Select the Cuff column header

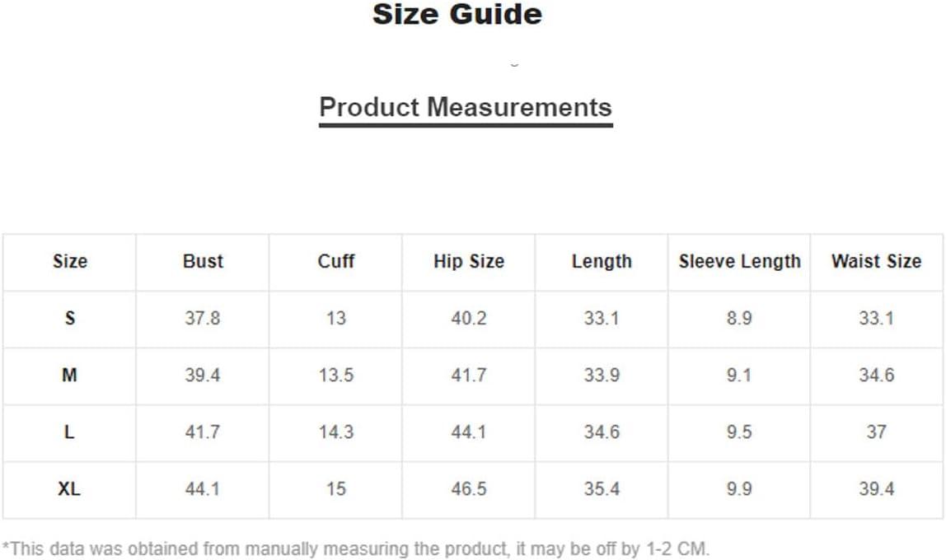tap(336, 261)
